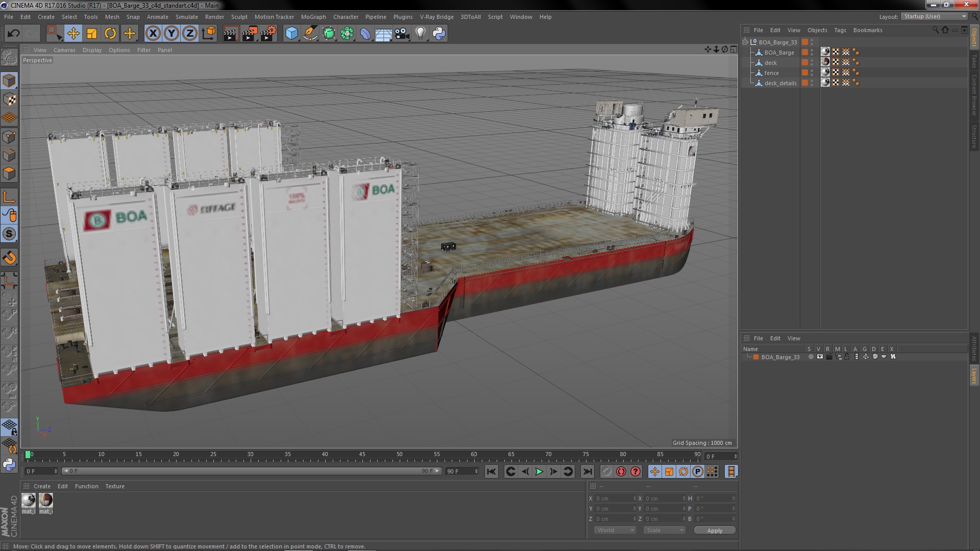Screen dimensions: 980x551
Task: Open the Cameras viewport menu
Action: coord(64,50)
